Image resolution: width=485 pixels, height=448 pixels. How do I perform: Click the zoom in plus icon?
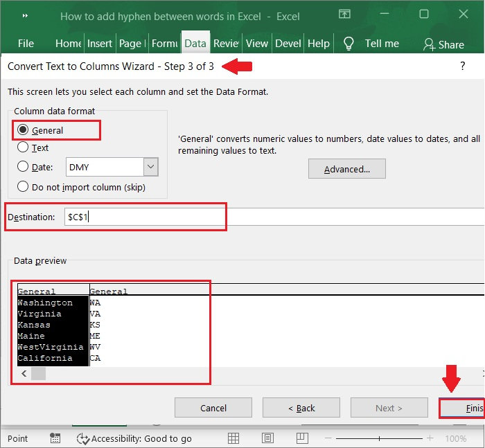[x=430, y=438]
